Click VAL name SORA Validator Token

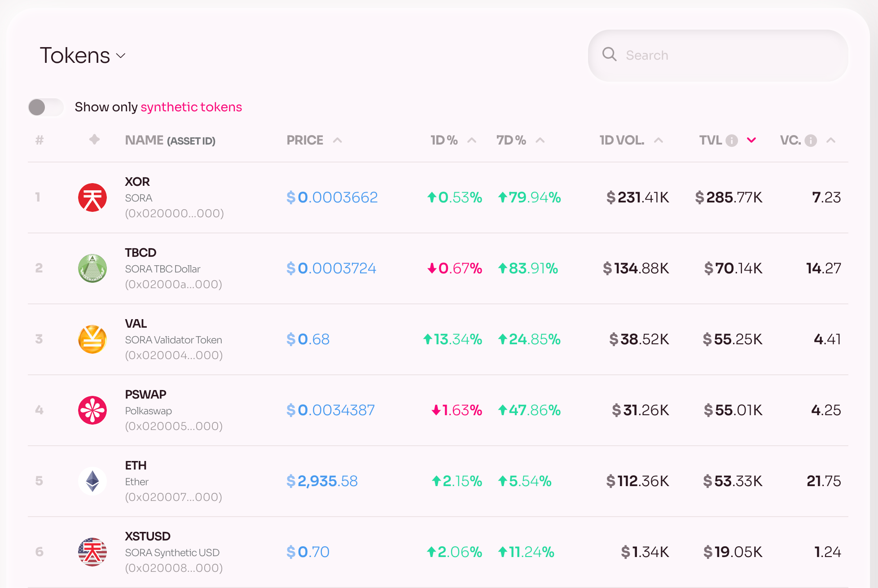[x=173, y=340]
